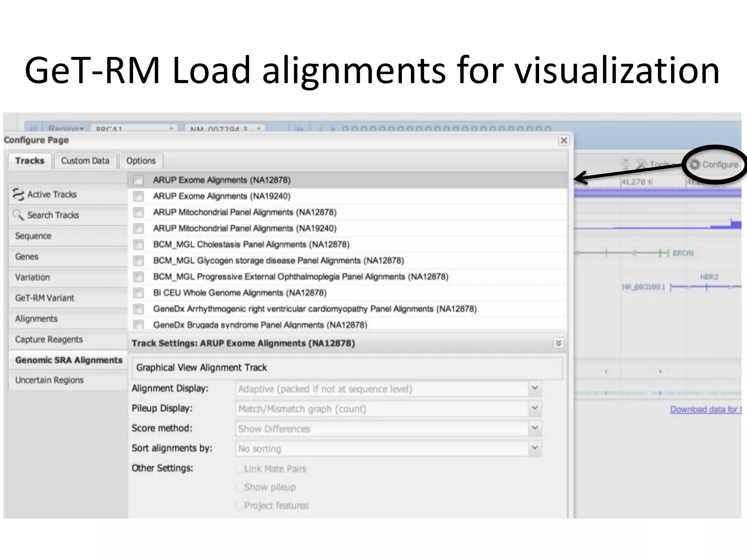Check ARUP Exome Alignments (NA19240)
The image size is (747, 560).
point(138,197)
